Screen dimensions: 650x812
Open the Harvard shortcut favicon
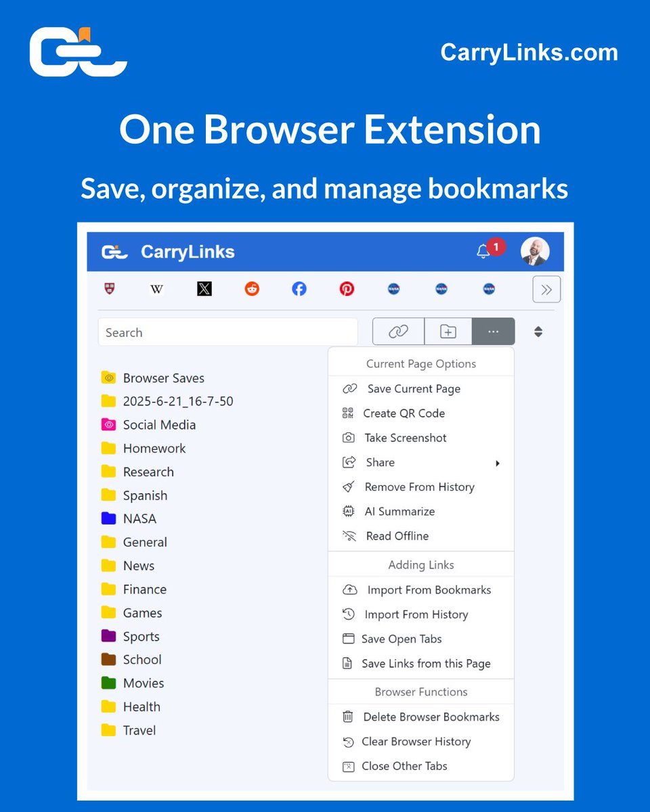click(110, 289)
